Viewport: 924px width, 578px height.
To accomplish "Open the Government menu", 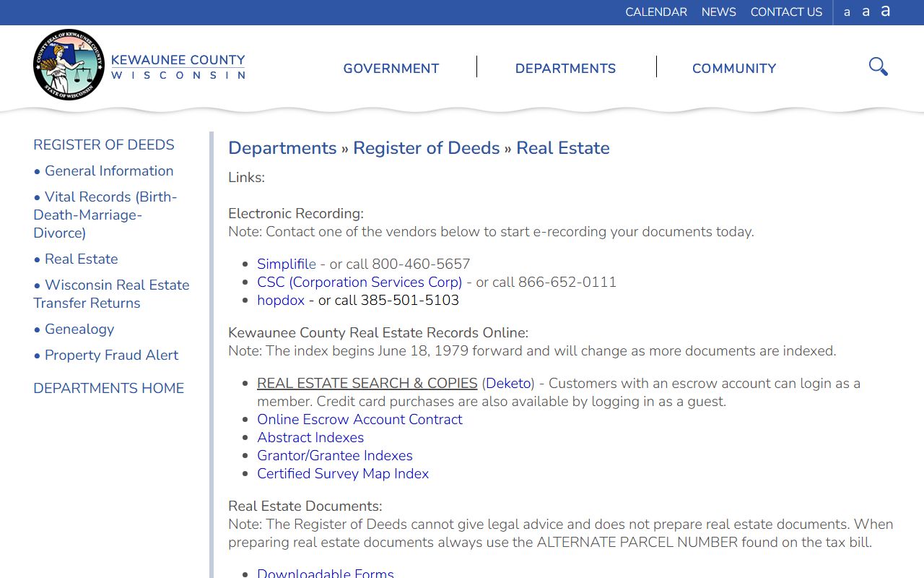I will pyautogui.click(x=391, y=69).
